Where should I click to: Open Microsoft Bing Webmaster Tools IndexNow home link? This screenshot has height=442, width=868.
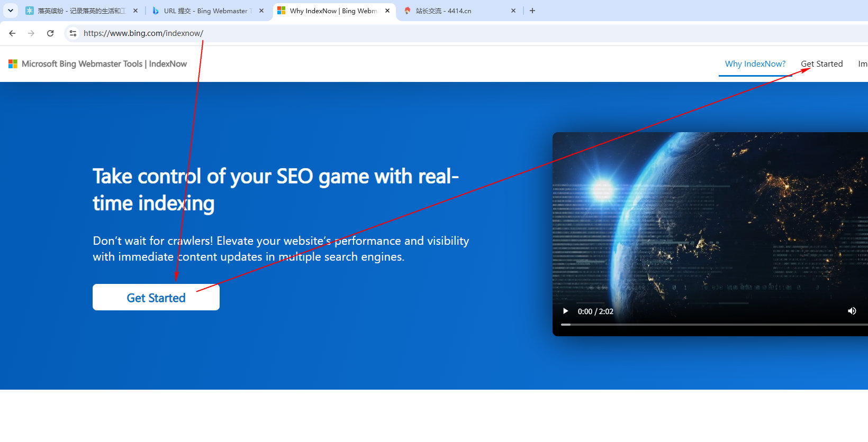98,64
